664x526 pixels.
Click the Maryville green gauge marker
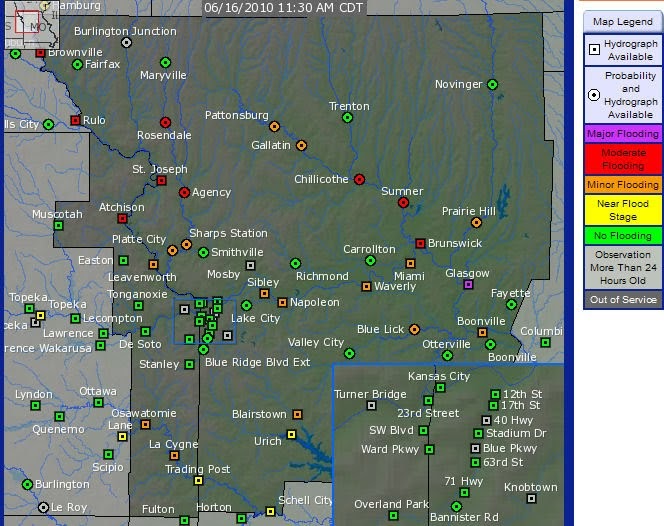click(x=166, y=63)
